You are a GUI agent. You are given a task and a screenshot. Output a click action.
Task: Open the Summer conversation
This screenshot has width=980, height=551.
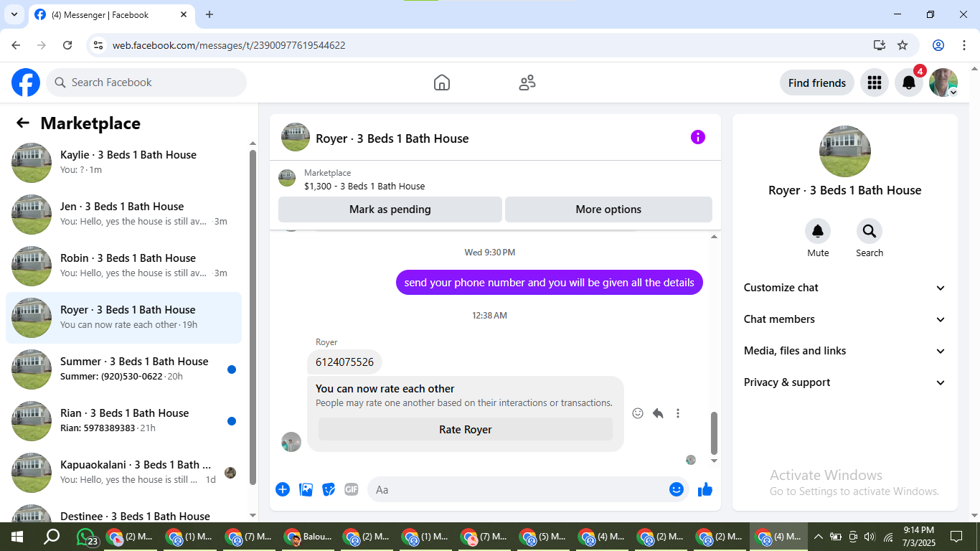point(123,369)
